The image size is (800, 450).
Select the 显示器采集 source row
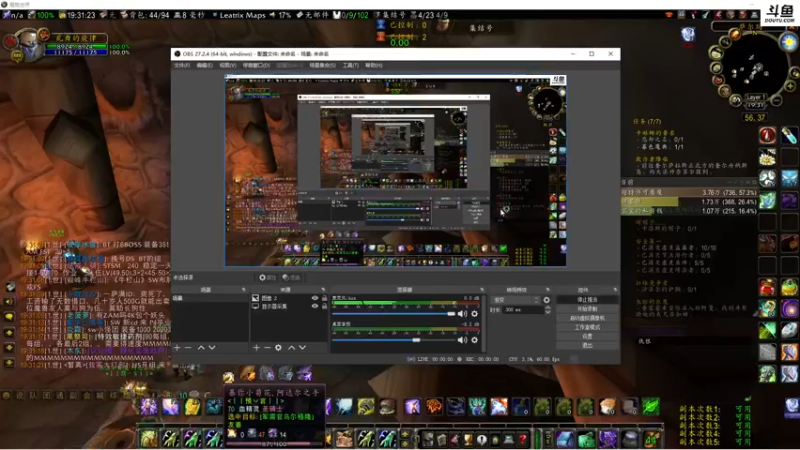tap(290, 306)
